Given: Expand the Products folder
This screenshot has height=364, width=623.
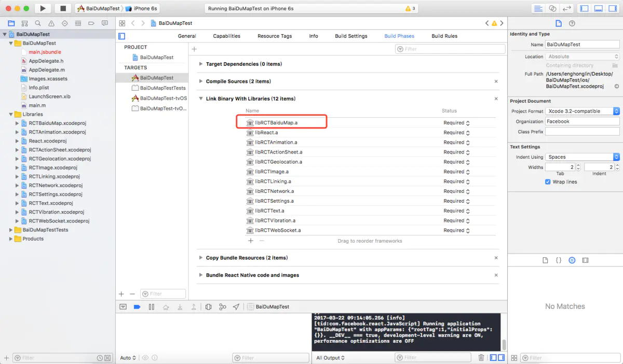Looking at the screenshot, I should click(11, 239).
